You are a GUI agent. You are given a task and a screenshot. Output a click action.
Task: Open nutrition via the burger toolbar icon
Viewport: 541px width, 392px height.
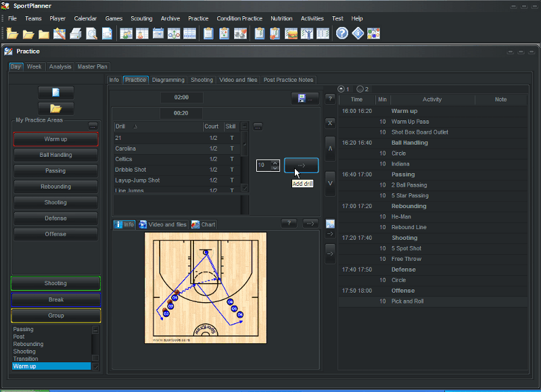pyautogui.click(x=291, y=34)
